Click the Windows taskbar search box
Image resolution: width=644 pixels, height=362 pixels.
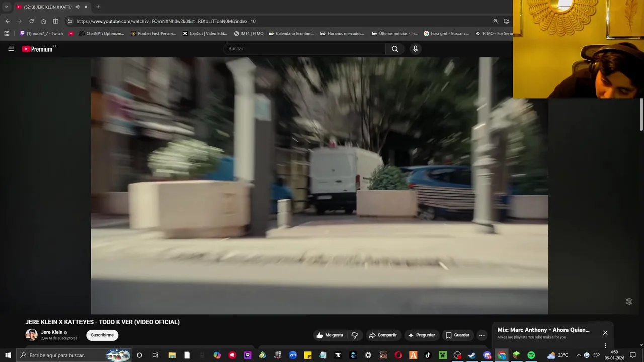[73, 355]
